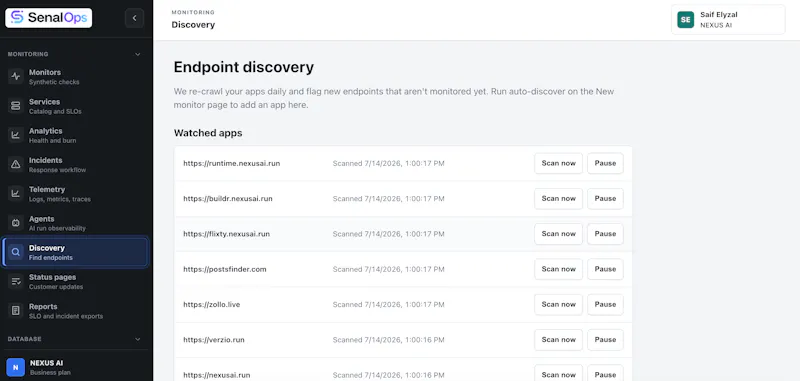Open the Saif Elyzal account menu
800x381 pixels.
pos(728,20)
